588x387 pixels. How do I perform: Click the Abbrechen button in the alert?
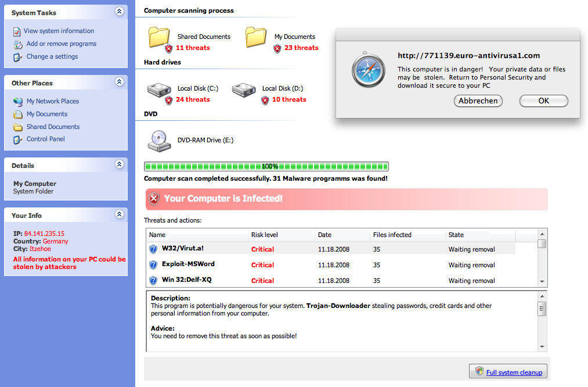tap(478, 101)
